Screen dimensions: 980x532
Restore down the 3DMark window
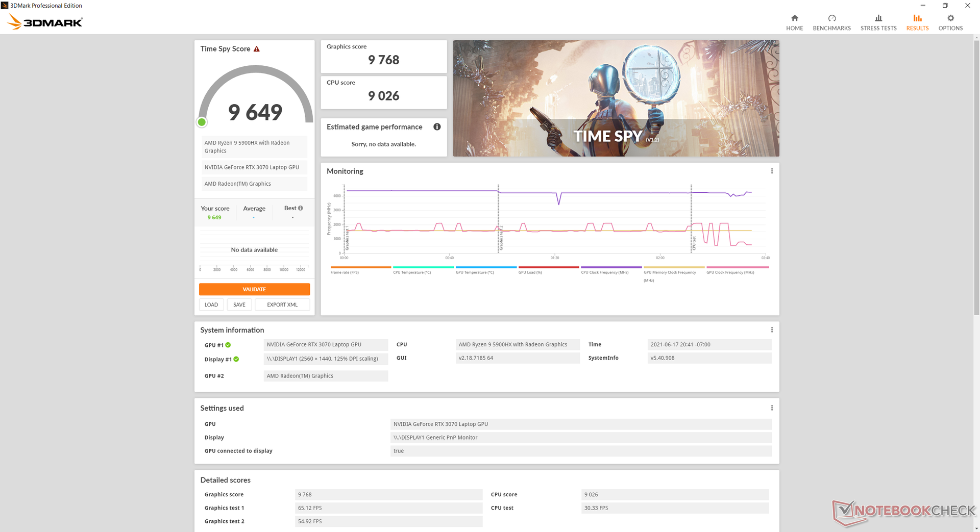(x=945, y=6)
